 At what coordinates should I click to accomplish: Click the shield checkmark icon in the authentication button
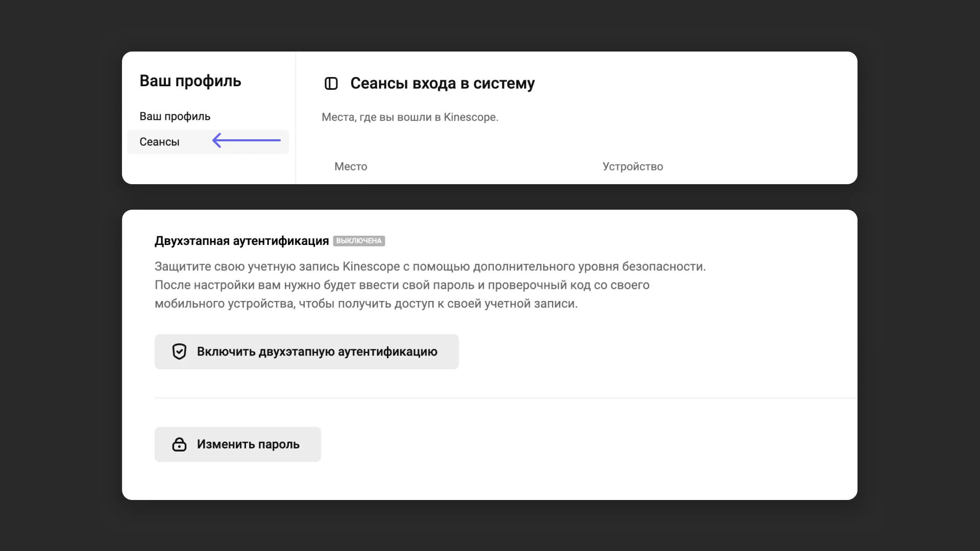tap(179, 352)
